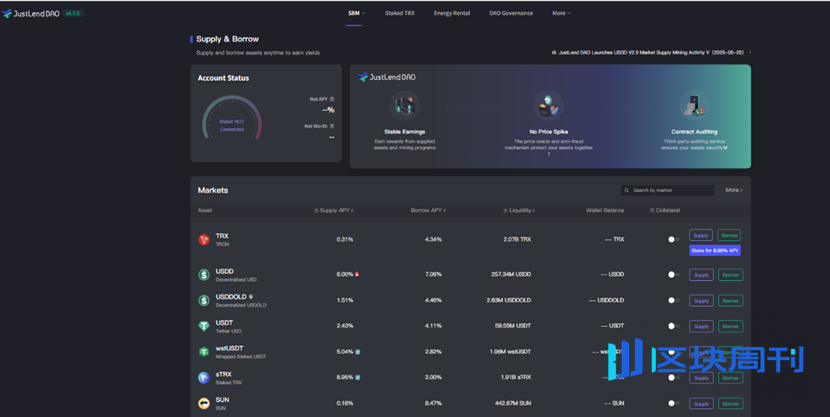Sort markets by the Borrow APY arrows
Viewport: 830px width, 417px height.
click(x=444, y=211)
